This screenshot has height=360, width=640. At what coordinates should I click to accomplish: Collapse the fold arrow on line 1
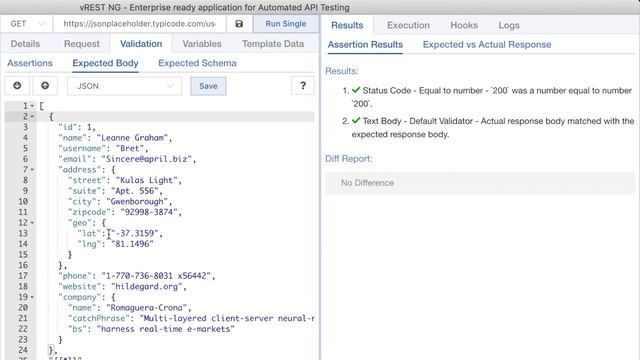[x=32, y=106]
